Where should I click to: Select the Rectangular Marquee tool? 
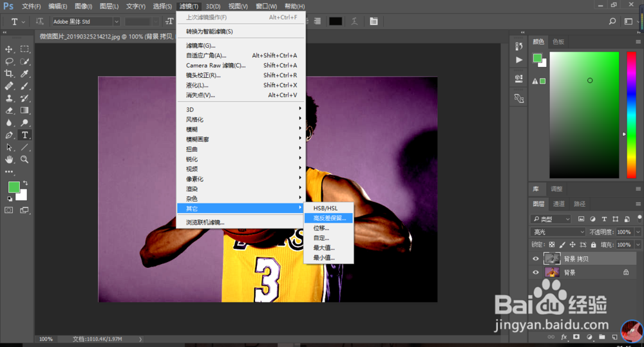coord(24,50)
